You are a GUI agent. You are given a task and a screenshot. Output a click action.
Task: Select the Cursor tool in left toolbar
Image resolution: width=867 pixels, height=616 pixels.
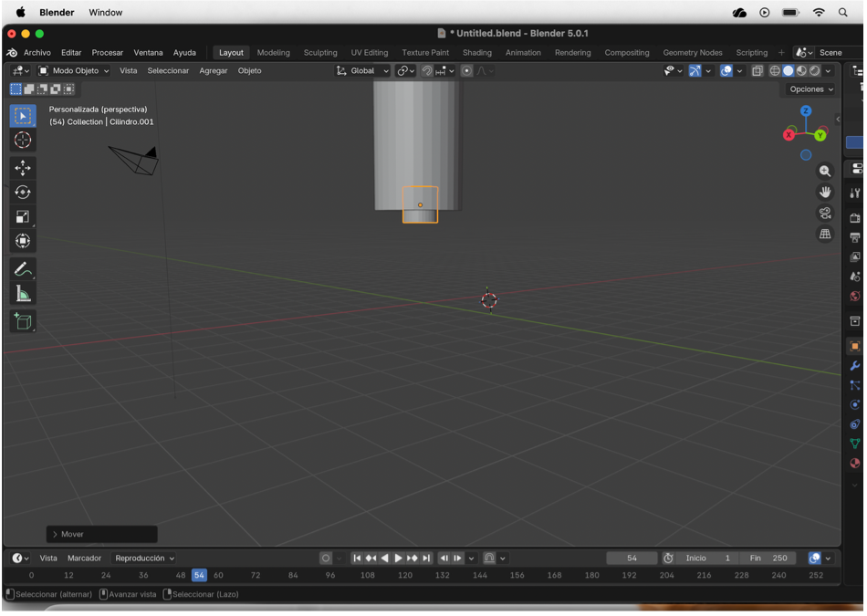[23, 140]
